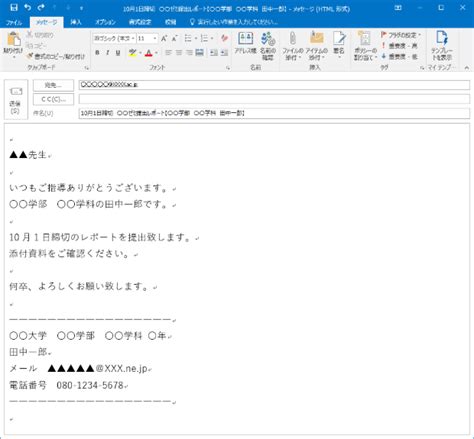Click the Check Names (名前の確認) icon
This screenshot has height=439, width=474.
coord(268,46)
